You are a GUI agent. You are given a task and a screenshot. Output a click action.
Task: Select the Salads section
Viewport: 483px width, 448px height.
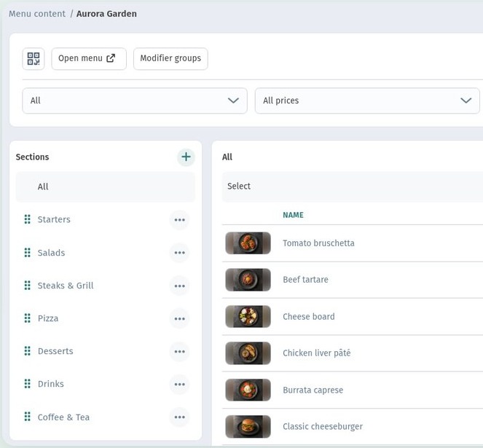coord(51,253)
